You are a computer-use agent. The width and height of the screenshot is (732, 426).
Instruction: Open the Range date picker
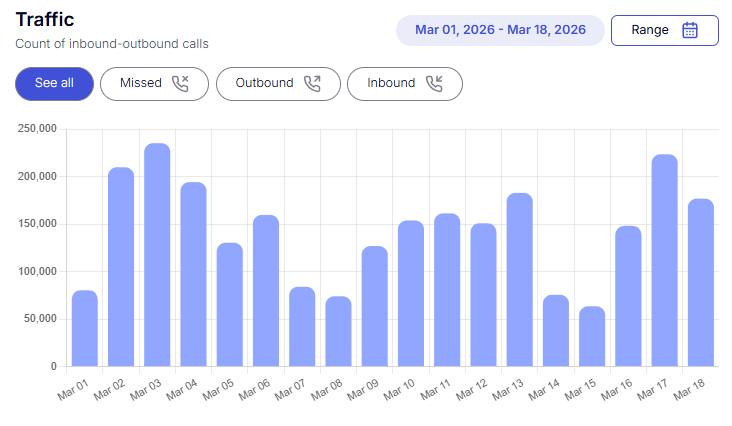pyautogui.click(x=664, y=30)
